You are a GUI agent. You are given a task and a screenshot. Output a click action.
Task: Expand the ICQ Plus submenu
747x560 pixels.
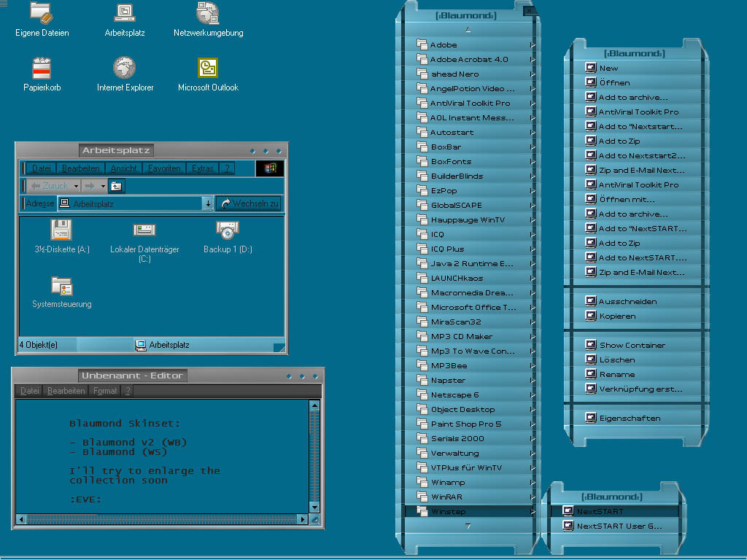pyautogui.click(x=533, y=249)
